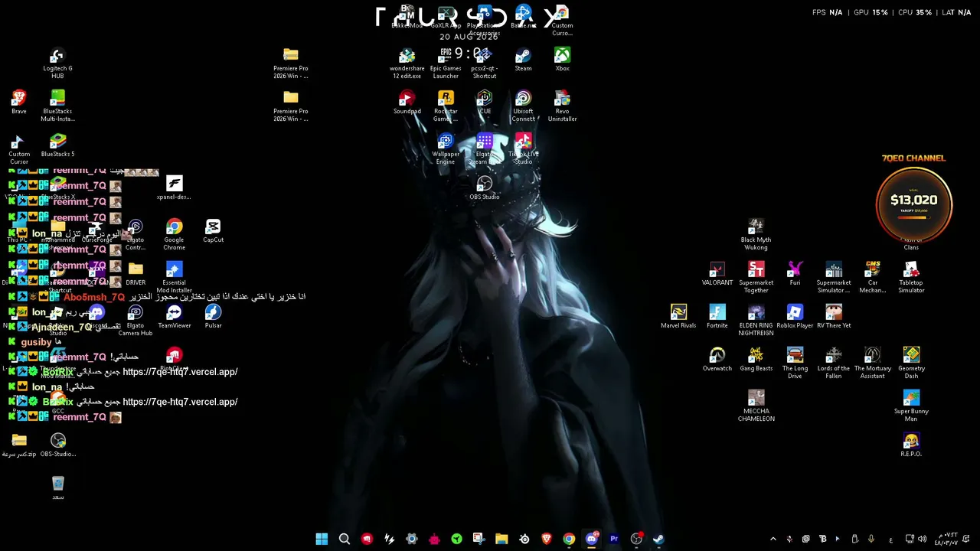Screen dimensions: 980x551
Task: Click the microphone tray icon
Action: (871, 539)
